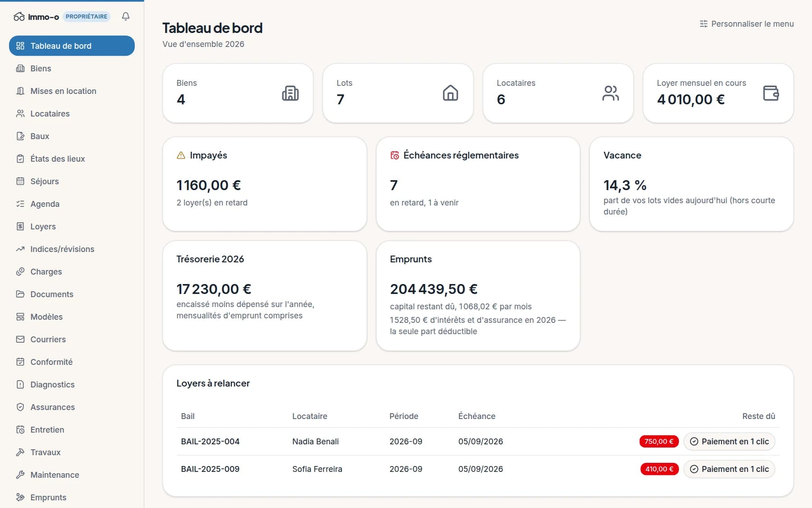Open Entretien sidebar entry

tap(72, 430)
